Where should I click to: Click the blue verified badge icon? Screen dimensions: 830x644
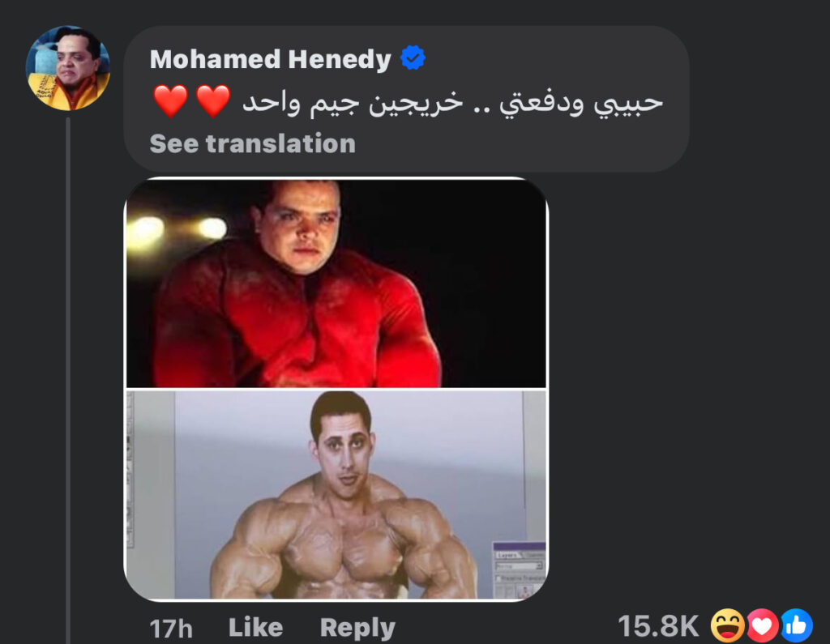413,58
